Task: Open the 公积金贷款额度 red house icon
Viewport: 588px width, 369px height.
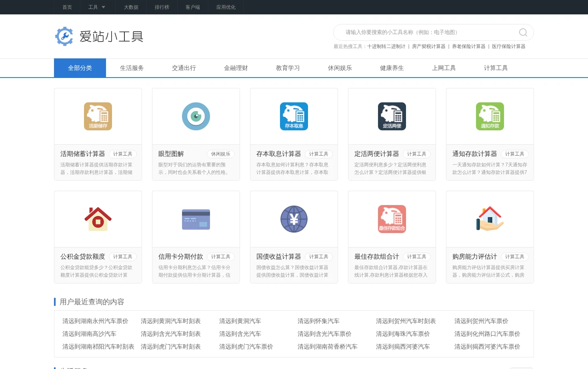Action: tap(98, 219)
